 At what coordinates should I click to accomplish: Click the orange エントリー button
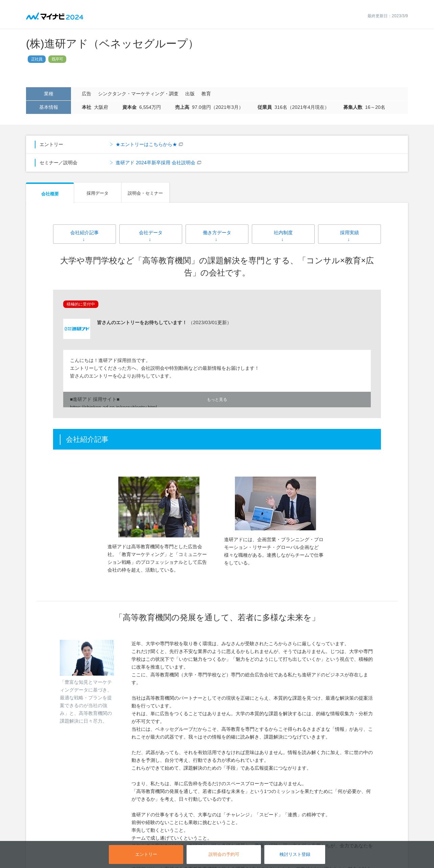tap(146, 854)
